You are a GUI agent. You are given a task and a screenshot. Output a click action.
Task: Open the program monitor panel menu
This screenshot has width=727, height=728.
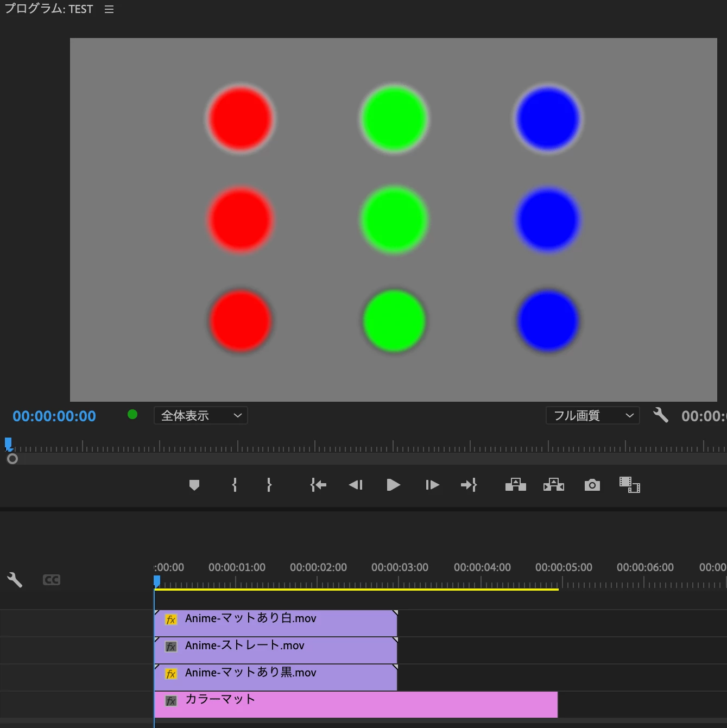point(109,9)
